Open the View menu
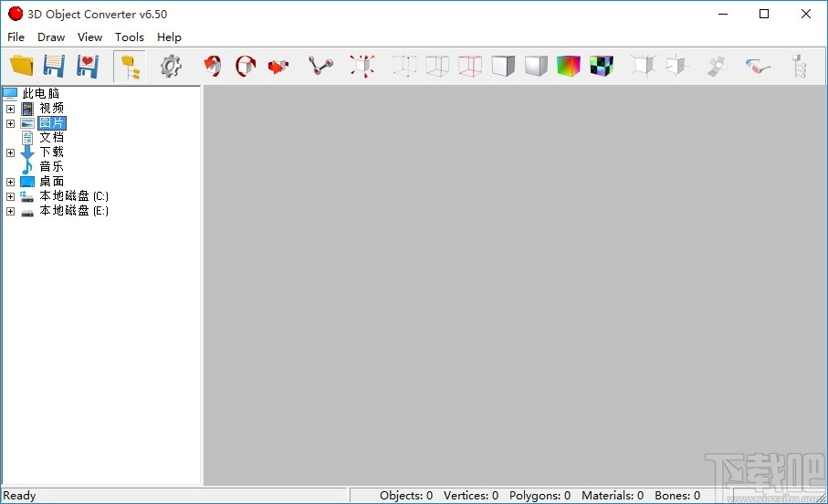 (89, 37)
